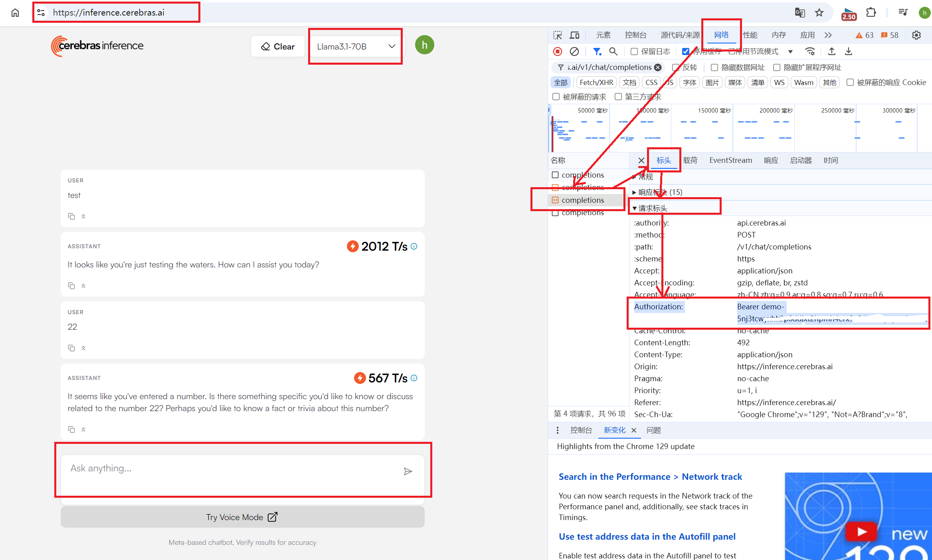Open network conditions wifi icon
This screenshot has width=932, height=560.
coord(810,51)
